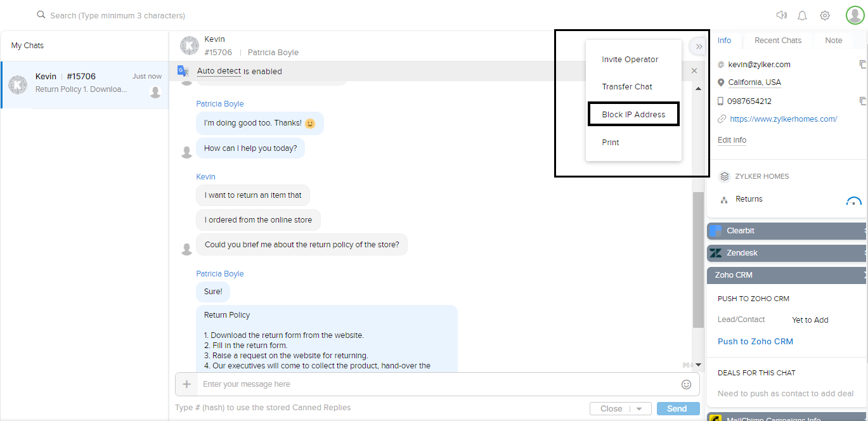Click Push to Zoho CRM link
868x421 pixels.
pos(755,341)
